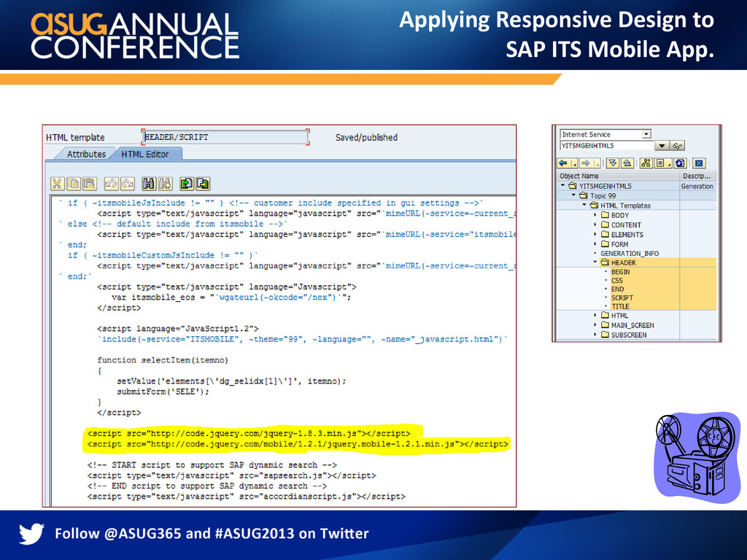Expand the CONTENT folder node
Image resolution: width=747 pixels, height=560 pixels.
click(x=595, y=225)
